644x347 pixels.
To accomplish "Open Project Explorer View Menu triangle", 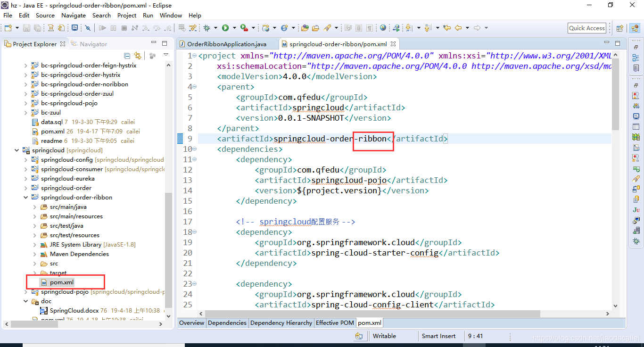I will coord(166,55).
